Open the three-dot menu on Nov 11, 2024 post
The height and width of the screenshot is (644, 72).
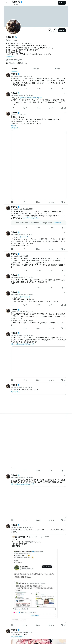click(65, 74)
